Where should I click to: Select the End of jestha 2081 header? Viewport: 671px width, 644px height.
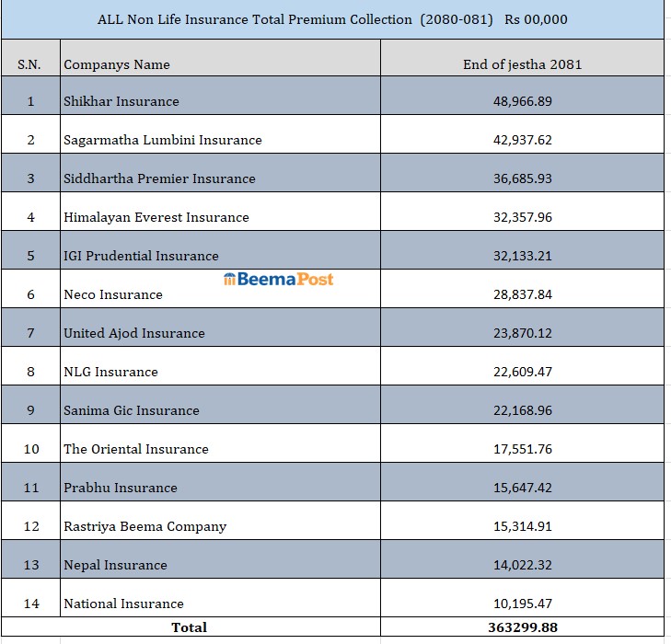coord(522,64)
